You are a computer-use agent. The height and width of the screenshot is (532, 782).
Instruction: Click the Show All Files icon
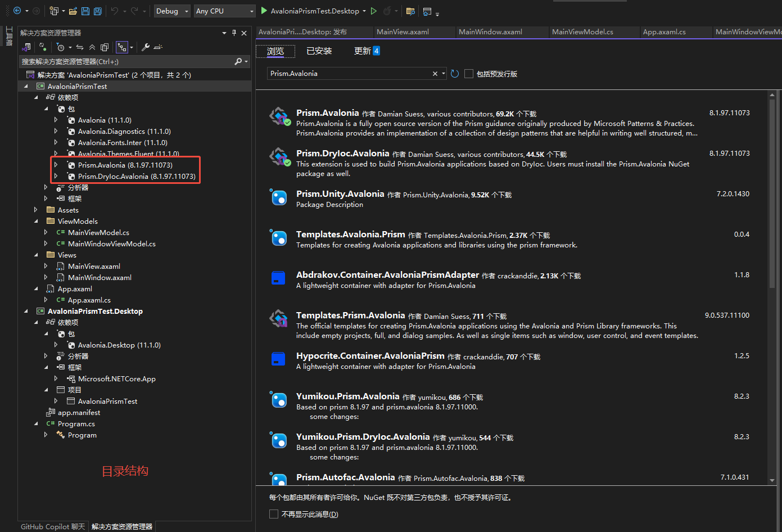pos(104,47)
